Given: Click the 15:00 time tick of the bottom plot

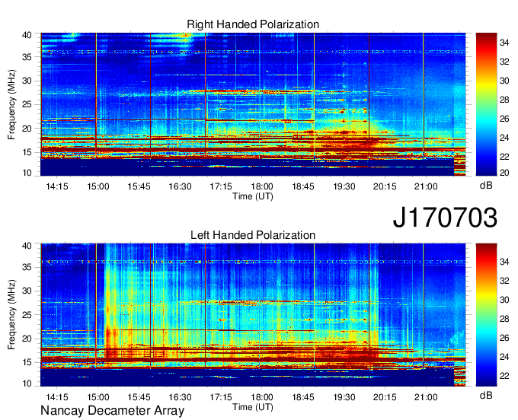Looking at the screenshot, I should (x=98, y=397).
